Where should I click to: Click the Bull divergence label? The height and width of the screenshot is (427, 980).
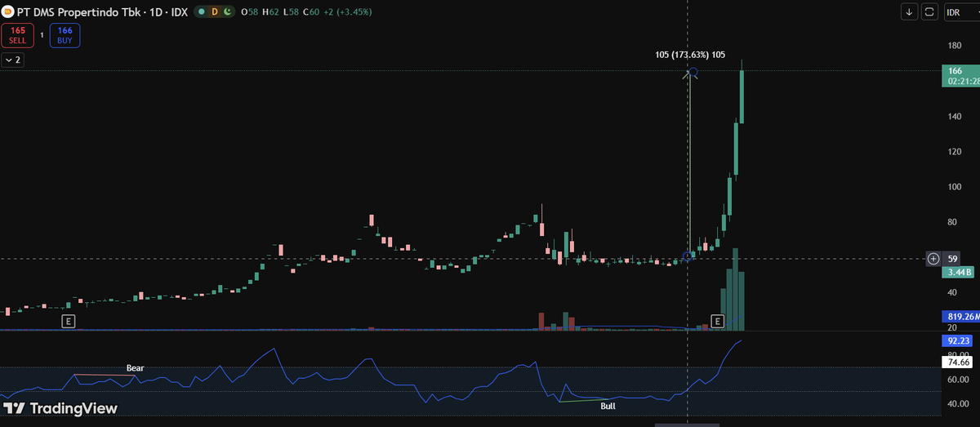(x=608, y=406)
